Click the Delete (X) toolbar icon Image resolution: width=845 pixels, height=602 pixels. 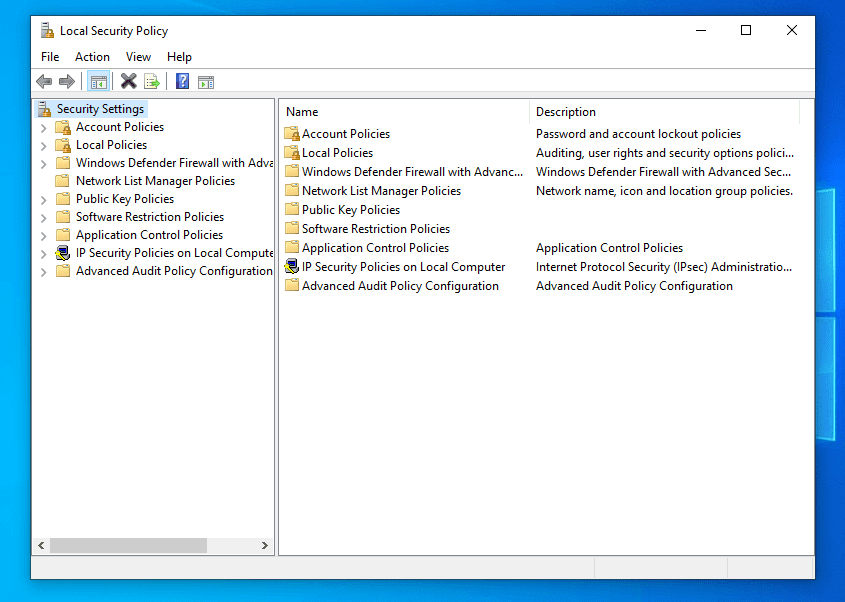point(128,81)
